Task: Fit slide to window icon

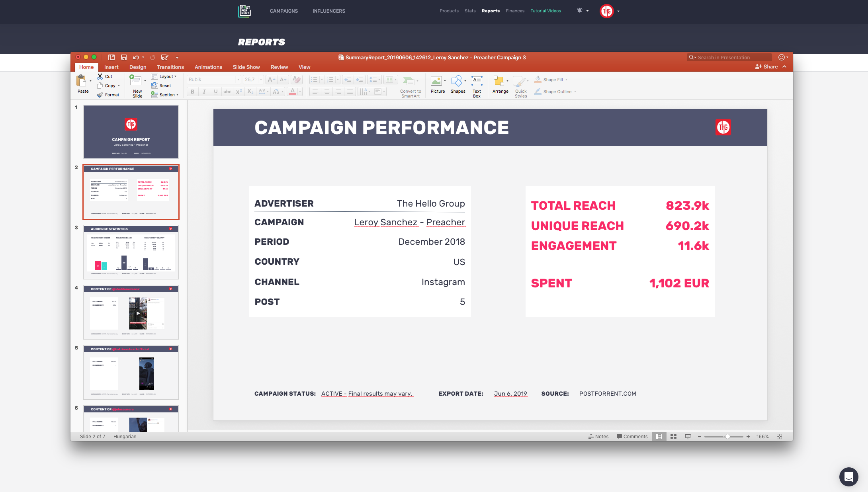Action: pos(779,437)
